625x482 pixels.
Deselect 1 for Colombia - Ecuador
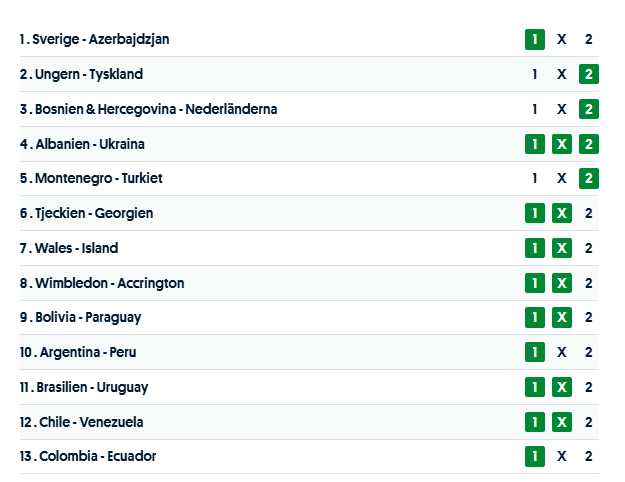(535, 456)
